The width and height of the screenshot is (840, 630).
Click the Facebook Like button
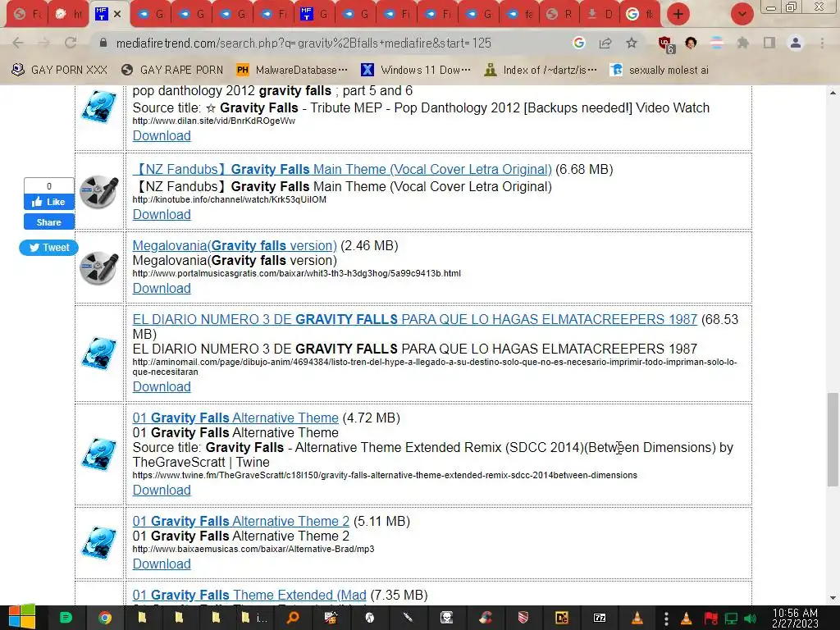pos(48,202)
